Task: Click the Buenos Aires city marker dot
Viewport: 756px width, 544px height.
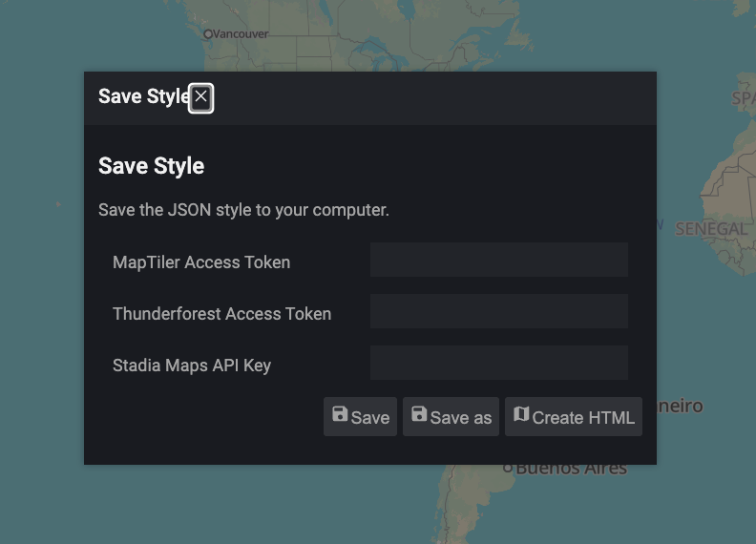Action: point(508,468)
